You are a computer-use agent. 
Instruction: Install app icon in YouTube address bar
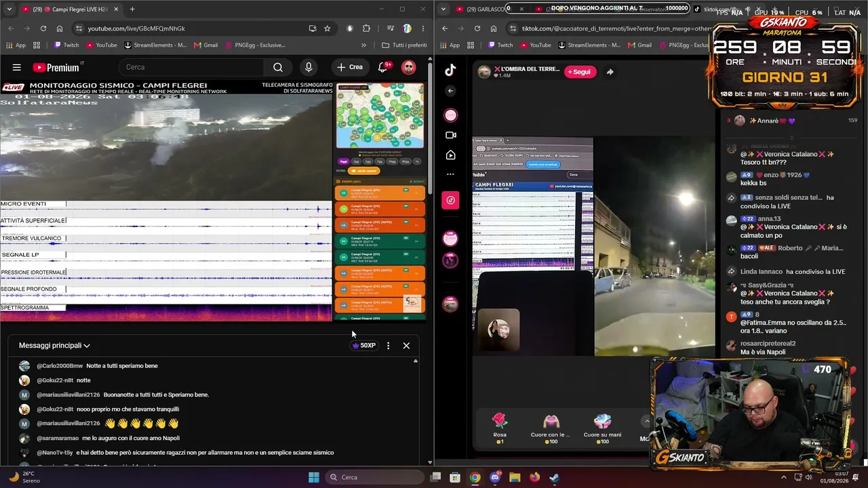click(x=312, y=28)
